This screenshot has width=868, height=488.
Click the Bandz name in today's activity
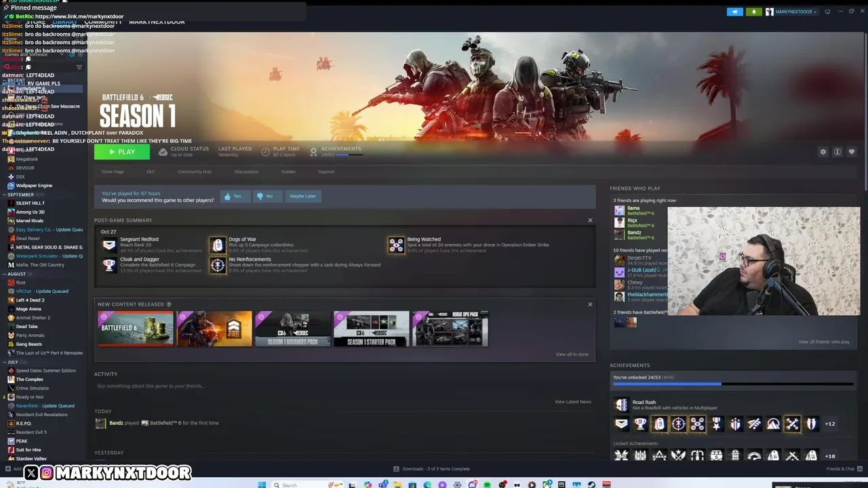(x=116, y=423)
